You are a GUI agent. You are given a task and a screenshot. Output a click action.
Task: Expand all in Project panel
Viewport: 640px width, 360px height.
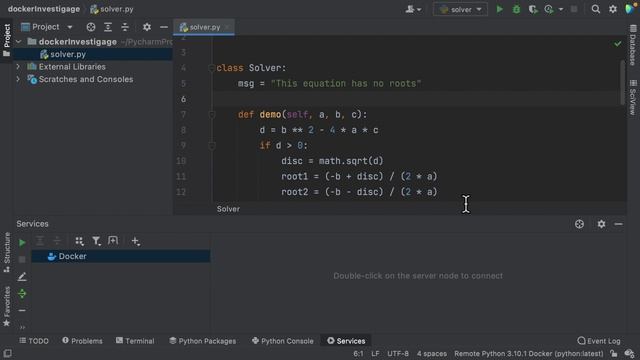pyautogui.click(x=108, y=27)
